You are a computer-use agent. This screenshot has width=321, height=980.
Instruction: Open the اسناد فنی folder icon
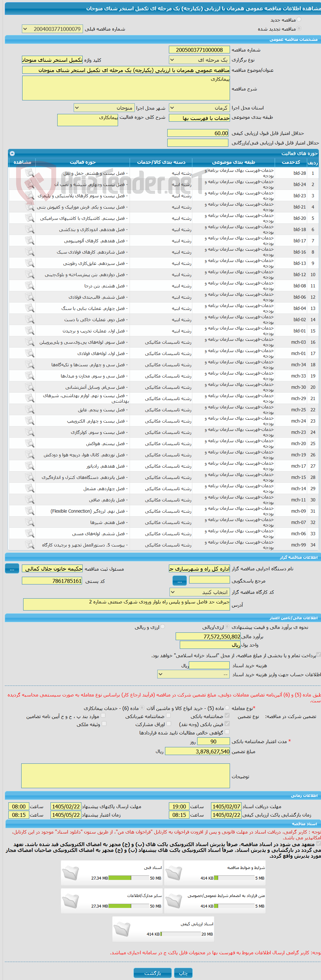70,873
